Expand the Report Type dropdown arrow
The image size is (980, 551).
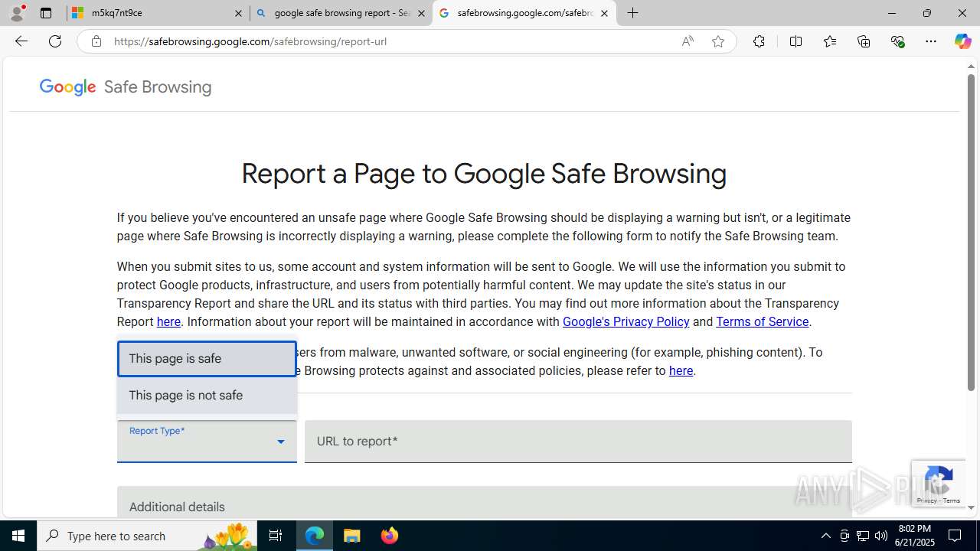click(280, 442)
